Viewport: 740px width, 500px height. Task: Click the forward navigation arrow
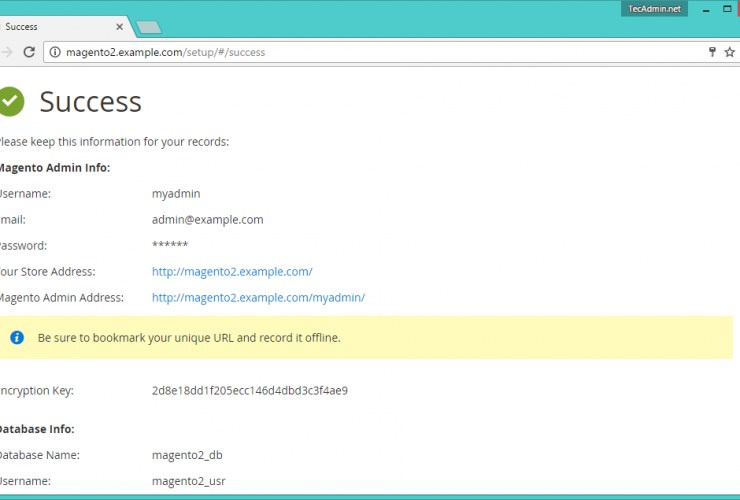(6, 52)
